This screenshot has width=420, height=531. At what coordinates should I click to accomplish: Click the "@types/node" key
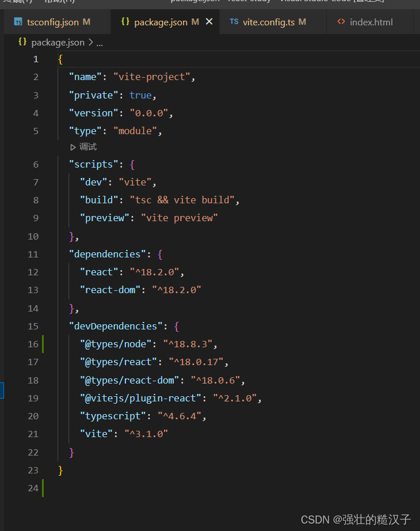pyautogui.click(x=116, y=344)
